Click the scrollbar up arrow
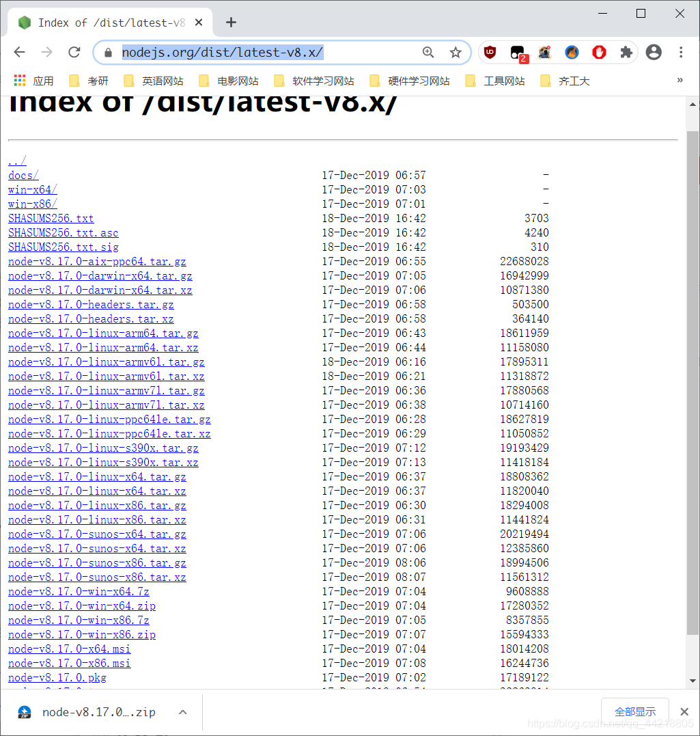This screenshot has height=736, width=700. (x=692, y=104)
